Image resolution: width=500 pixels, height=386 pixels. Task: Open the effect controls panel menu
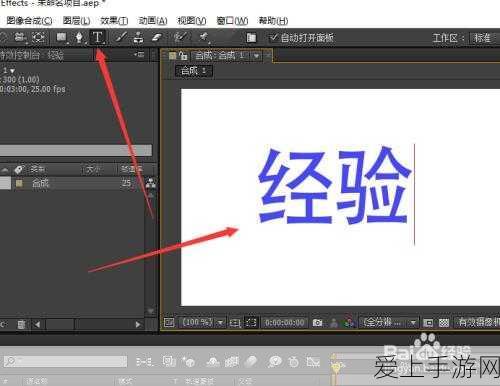pos(139,54)
